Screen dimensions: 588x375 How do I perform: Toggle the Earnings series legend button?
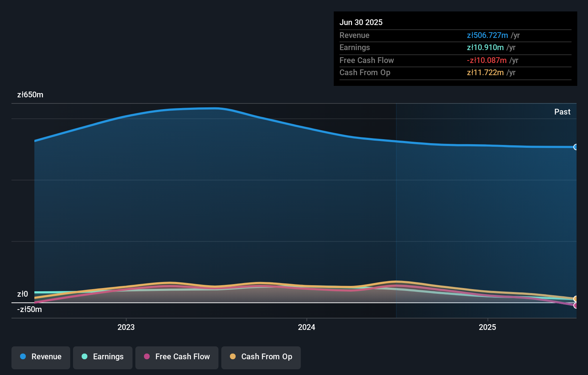point(103,357)
